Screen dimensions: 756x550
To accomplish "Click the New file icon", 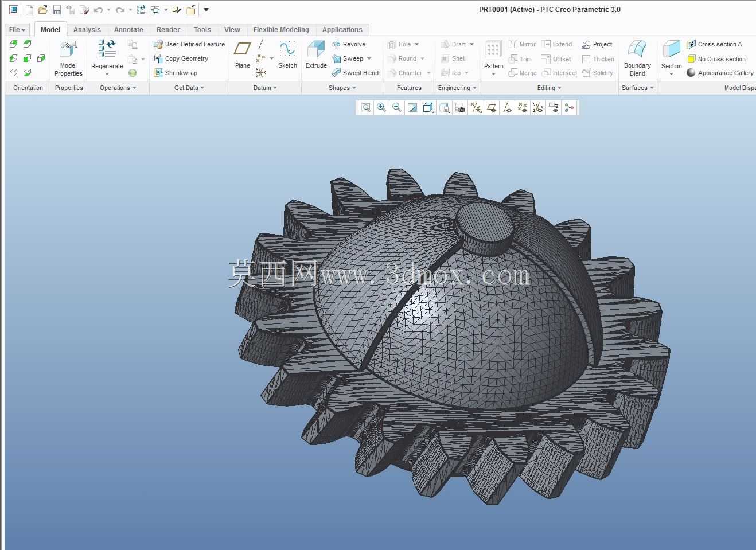I will tap(29, 10).
